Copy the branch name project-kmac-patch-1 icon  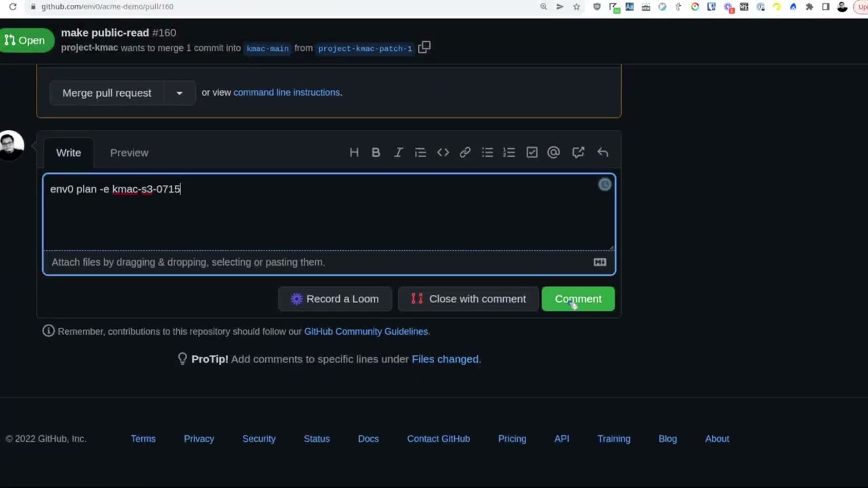pyautogui.click(x=424, y=47)
